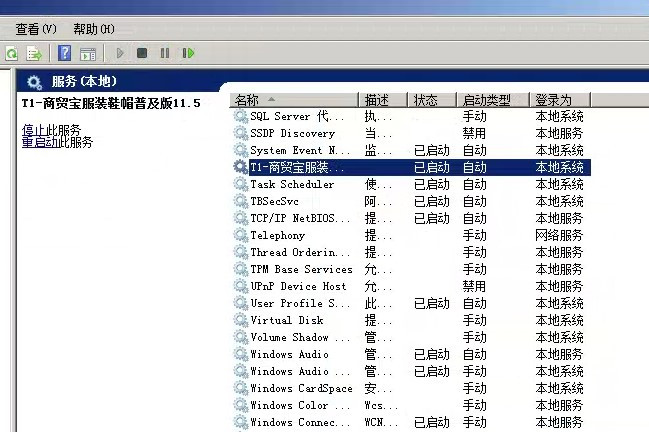Click the Wcs... description in Windows Color row

tap(381, 405)
